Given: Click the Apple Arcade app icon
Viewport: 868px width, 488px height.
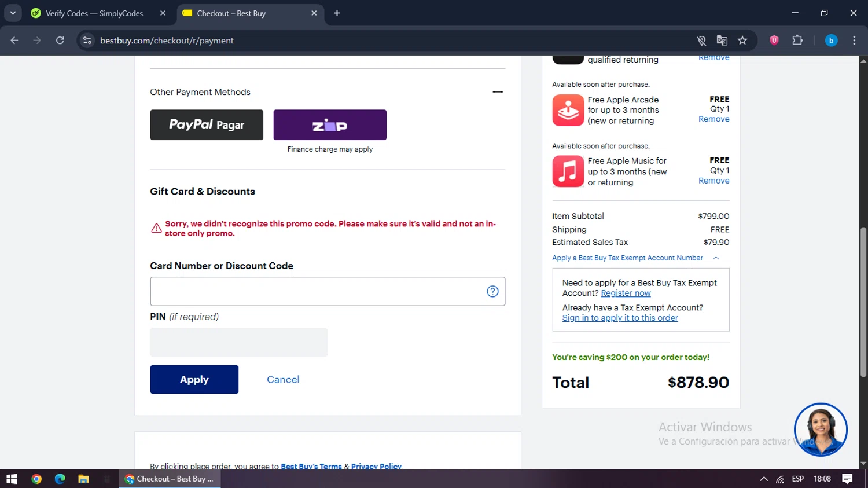Looking at the screenshot, I should (x=568, y=110).
